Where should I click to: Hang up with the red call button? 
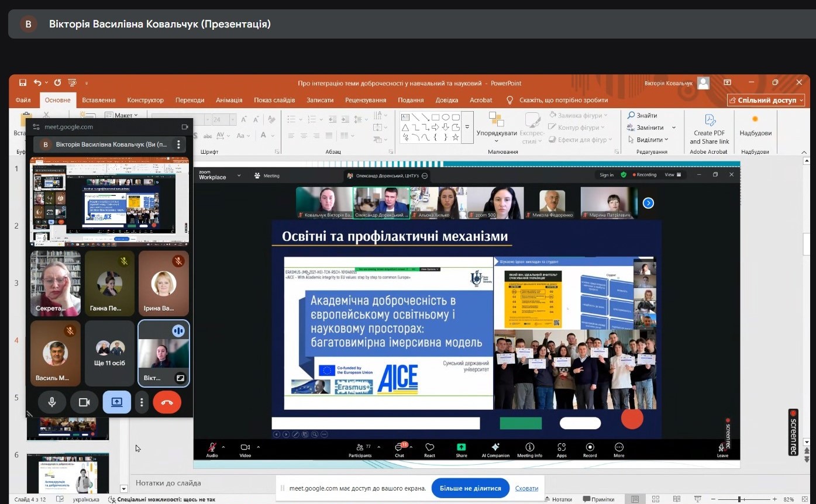pyautogui.click(x=167, y=402)
